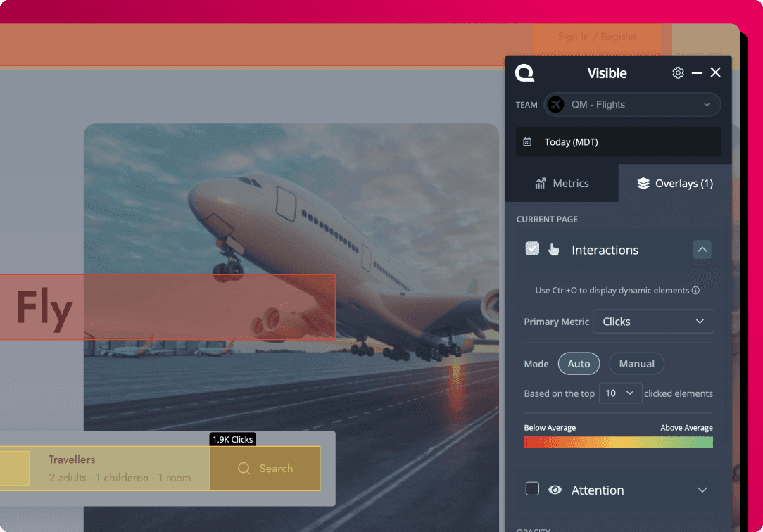The width and height of the screenshot is (763, 532).
Task: Open the Primary Metric Clicks dropdown
Action: coord(653,322)
